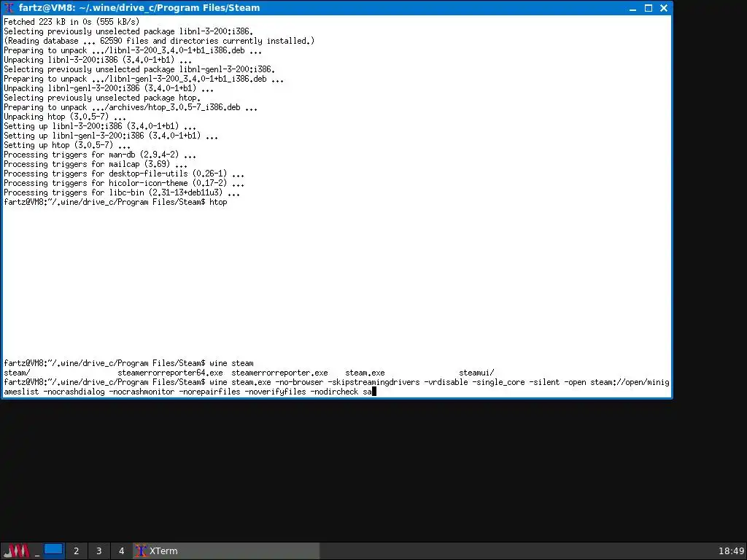Click the '-nocrashdialog' argument text
Image resolution: width=747 pixels, height=560 pixels.
point(74,392)
